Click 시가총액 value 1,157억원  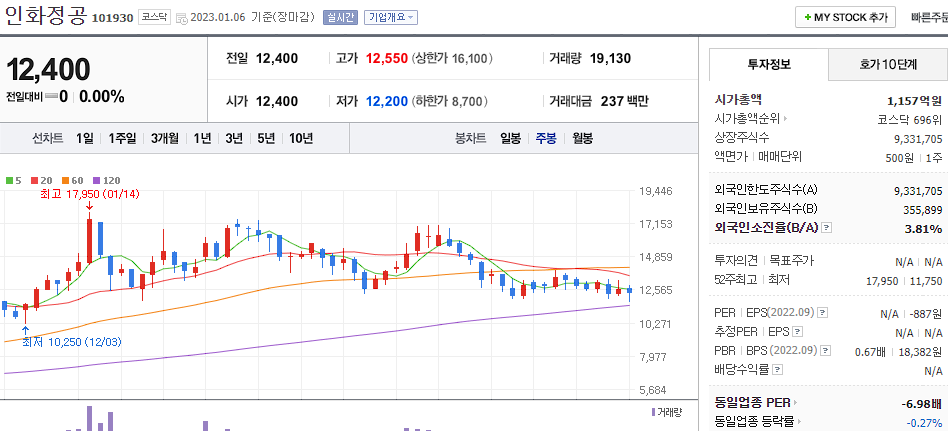pos(914,100)
